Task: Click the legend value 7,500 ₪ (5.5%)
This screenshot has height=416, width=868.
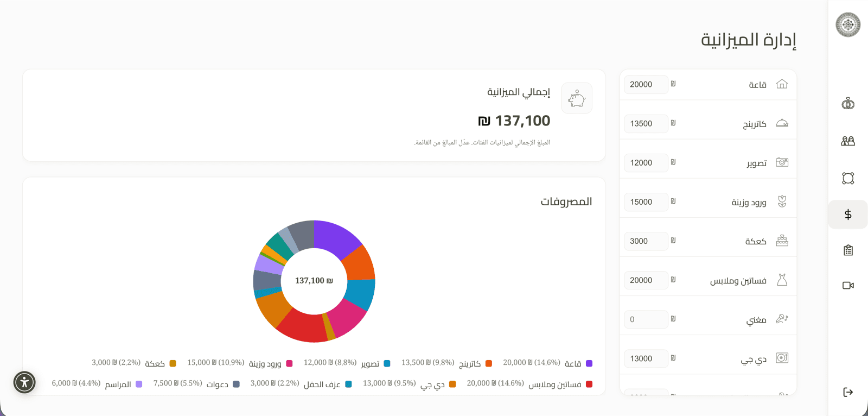Action: click(x=178, y=383)
